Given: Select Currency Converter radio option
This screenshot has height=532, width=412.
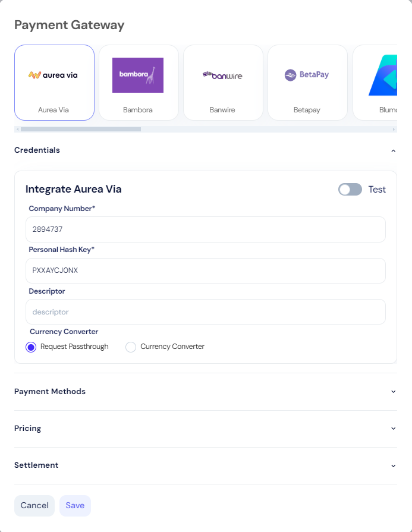Looking at the screenshot, I should point(131,347).
